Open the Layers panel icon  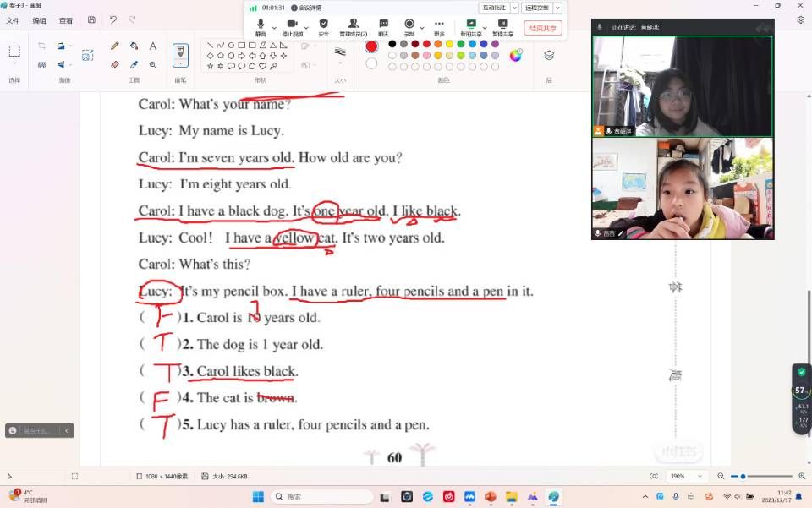pos(549,56)
